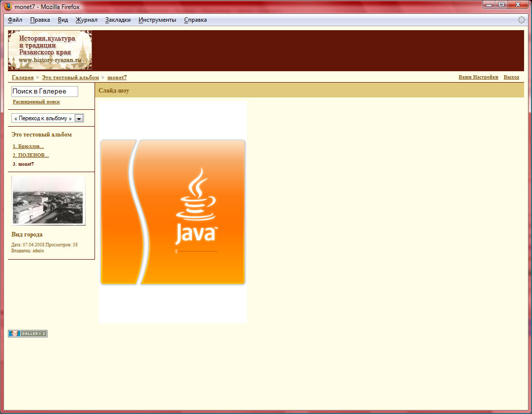
Task: Click the Выход logout link
Action: (x=511, y=77)
